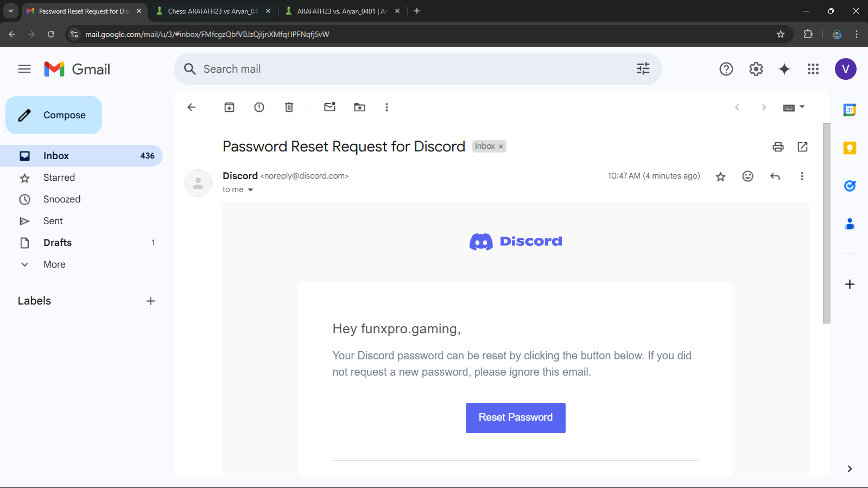Open Gmail support help icon
The height and width of the screenshot is (488, 868).
[x=726, y=69]
